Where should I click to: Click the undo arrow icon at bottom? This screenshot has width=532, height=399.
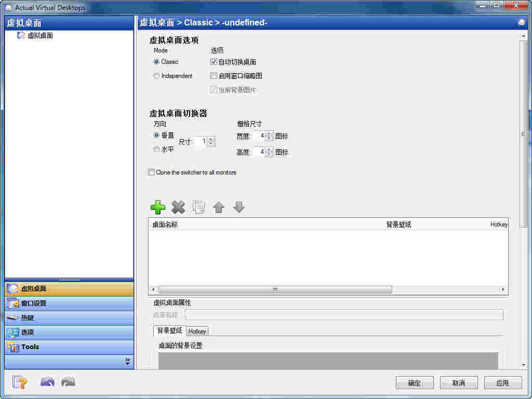pyautogui.click(x=47, y=382)
